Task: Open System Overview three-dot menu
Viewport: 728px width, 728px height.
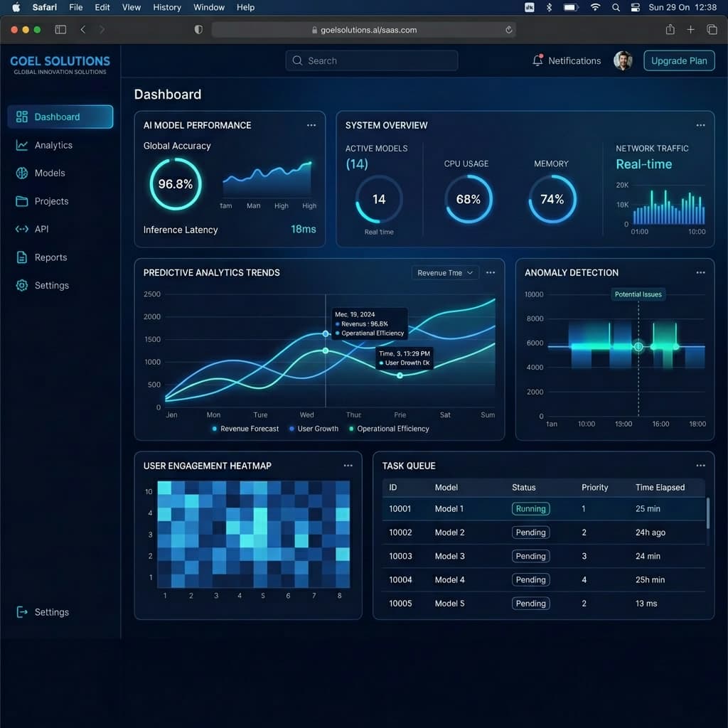Action: [x=700, y=125]
